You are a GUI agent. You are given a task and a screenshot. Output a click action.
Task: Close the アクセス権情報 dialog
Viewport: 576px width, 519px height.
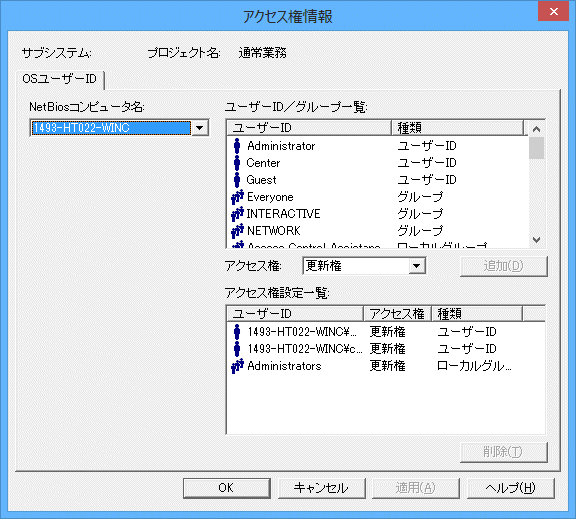[554, 11]
